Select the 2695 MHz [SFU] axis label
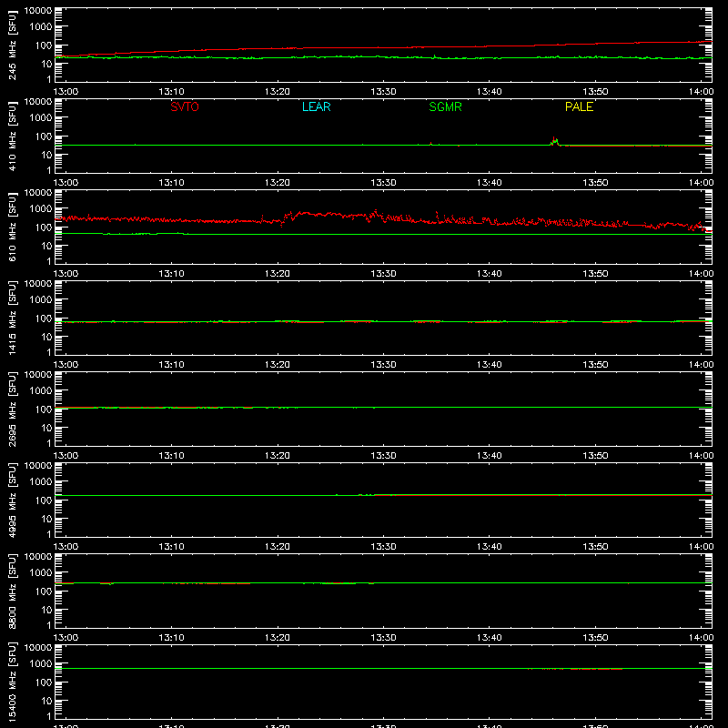This screenshot has height=728, width=728. click(12, 409)
